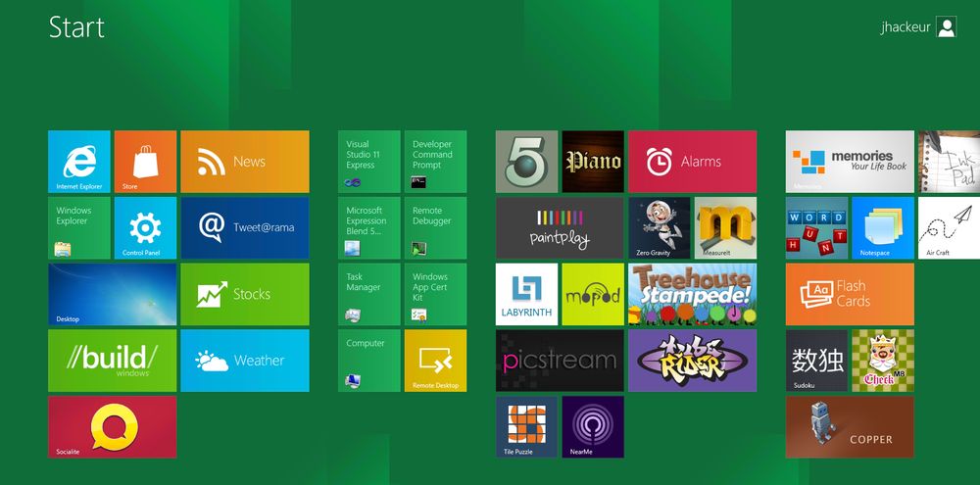Launch the News tile
Viewport: 980px width, 485px height.
pyautogui.click(x=245, y=162)
